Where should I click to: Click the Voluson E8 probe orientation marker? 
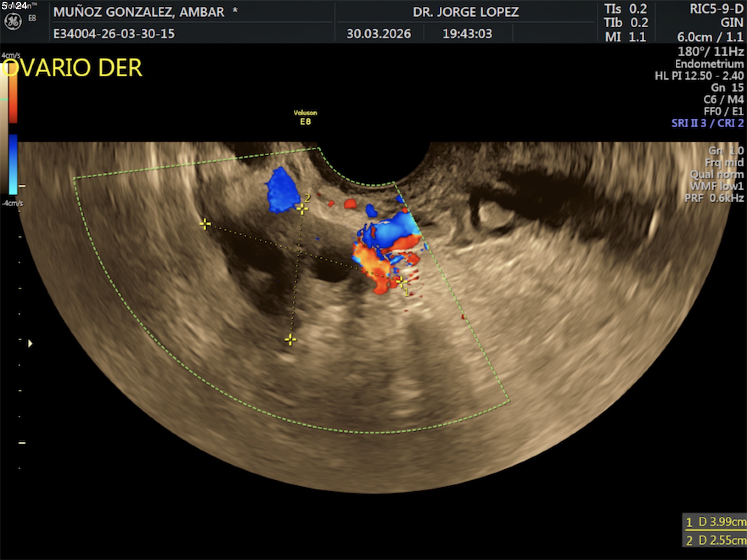(305, 118)
